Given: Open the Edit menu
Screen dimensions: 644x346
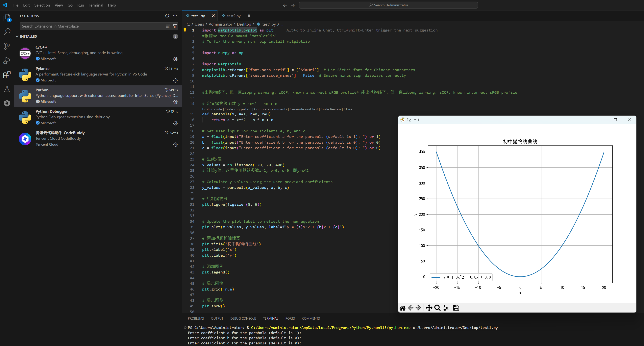Looking at the screenshot, I should click(x=26, y=5).
